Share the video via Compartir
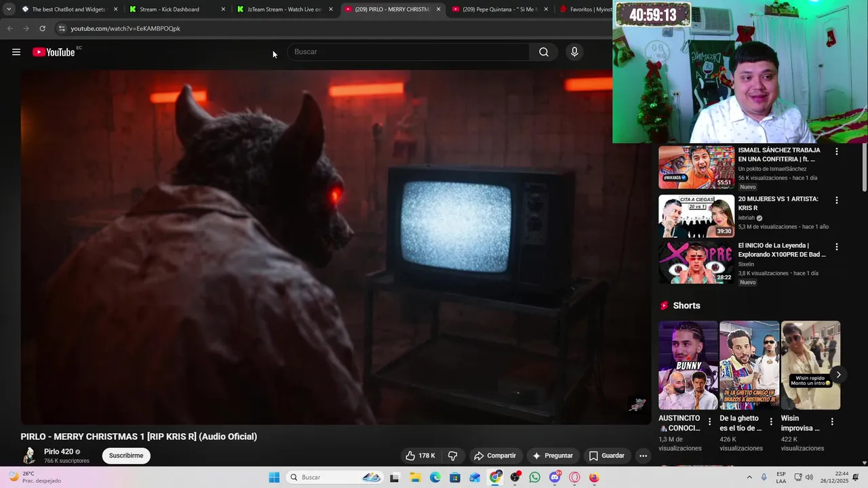The image size is (868, 488). point(495,455)
